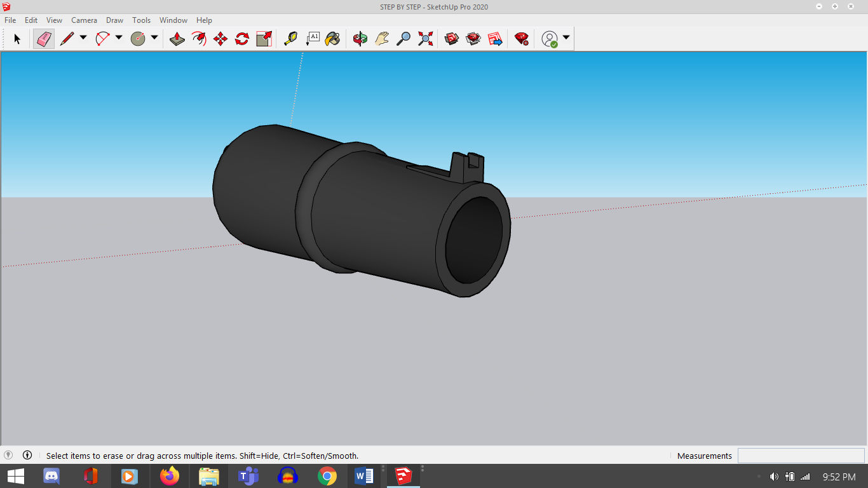Open the Help menu
Image resolution: width=868 pixels, height=488 pixels.
point(204,20)
